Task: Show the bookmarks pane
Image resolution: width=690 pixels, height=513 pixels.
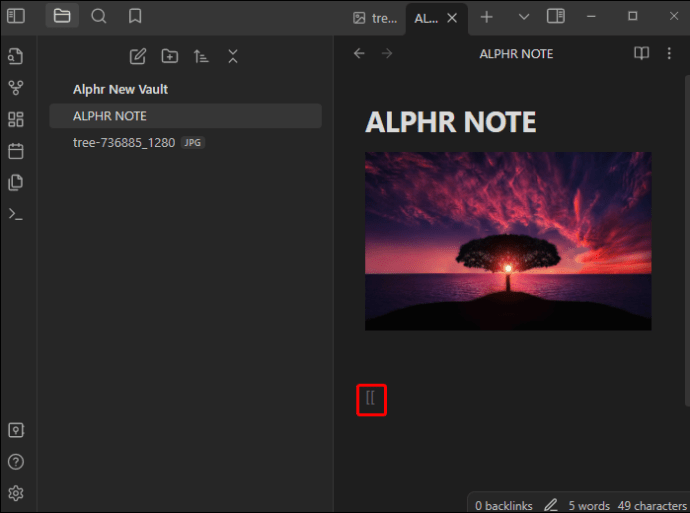Action: pyautogui.click(x=135, y=16)
